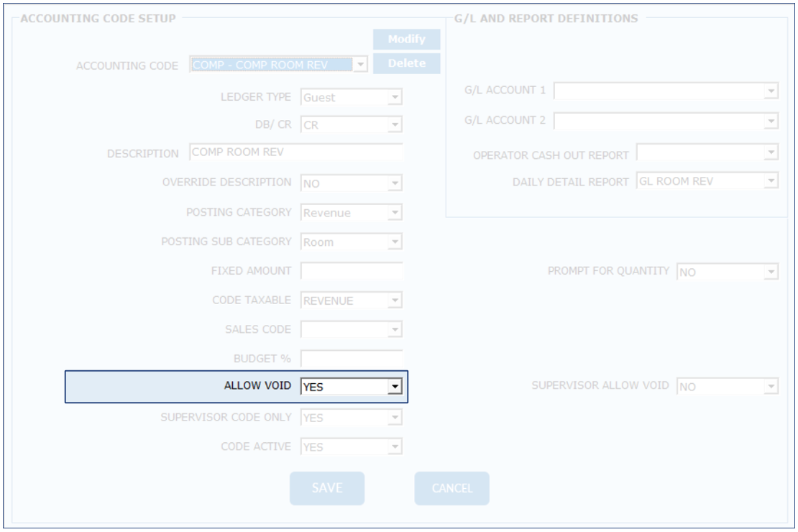Image resolution: width=798 pixels, height=532 pixels.
Task: Expand the Accounting Code dropdown
Action: pyautogui.click(x=361, y=65)
